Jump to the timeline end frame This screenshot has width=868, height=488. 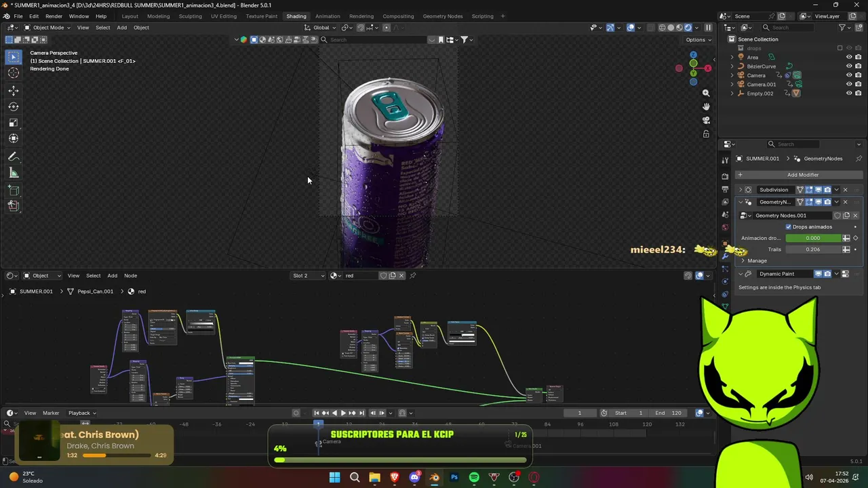pyautogui.click(x=361, y=413)
